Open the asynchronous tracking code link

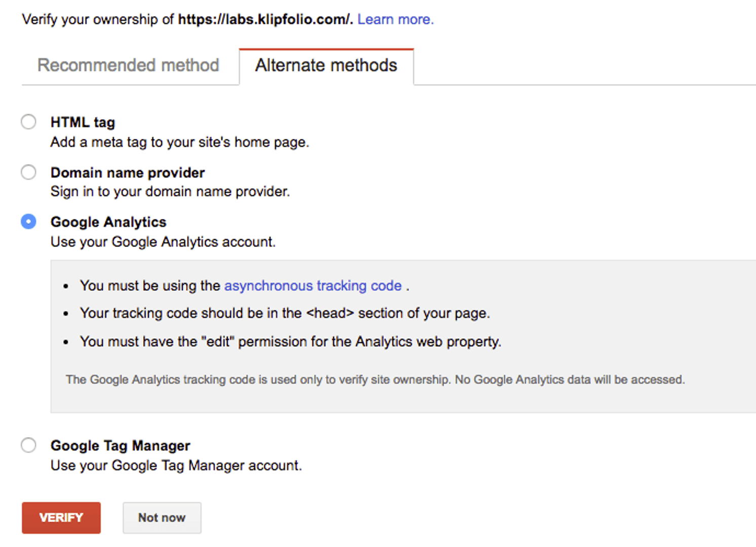click(313, 286)
